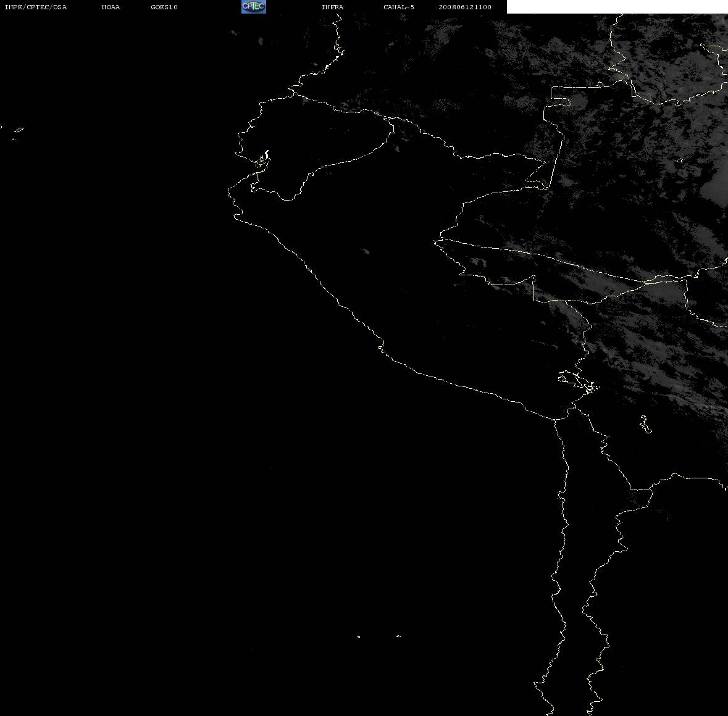Click the CPTEC logo in header
Image resolution: width=728 pixels, height=716 pixels.
click(254, 7)
